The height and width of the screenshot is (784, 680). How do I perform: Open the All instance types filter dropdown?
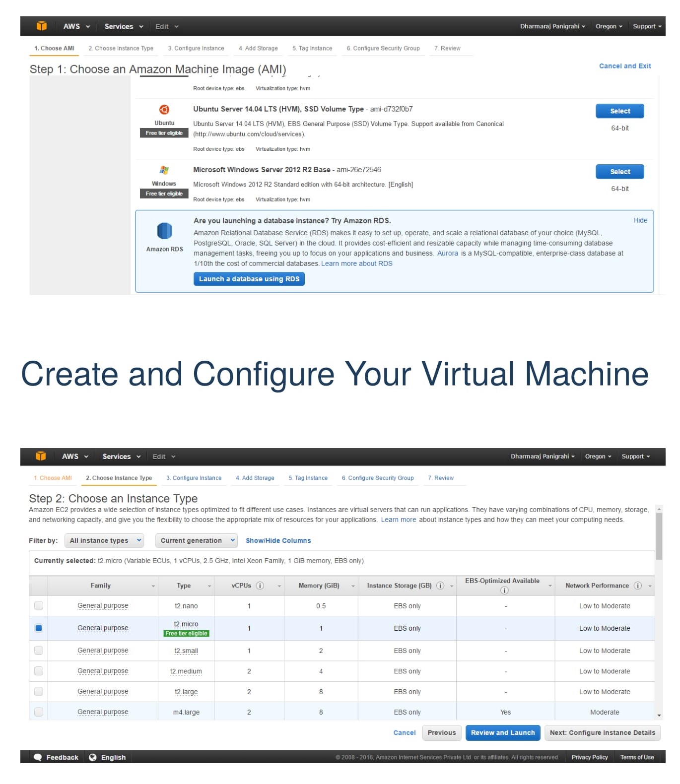[x=104, y=540]
